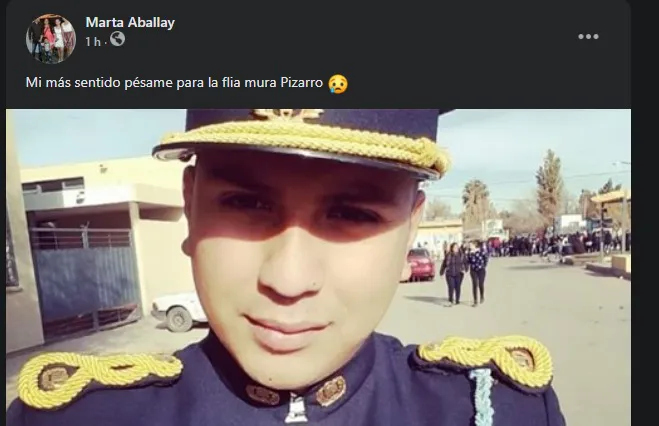Click the word 'Pizarro' in the caption

click(301, 82)
